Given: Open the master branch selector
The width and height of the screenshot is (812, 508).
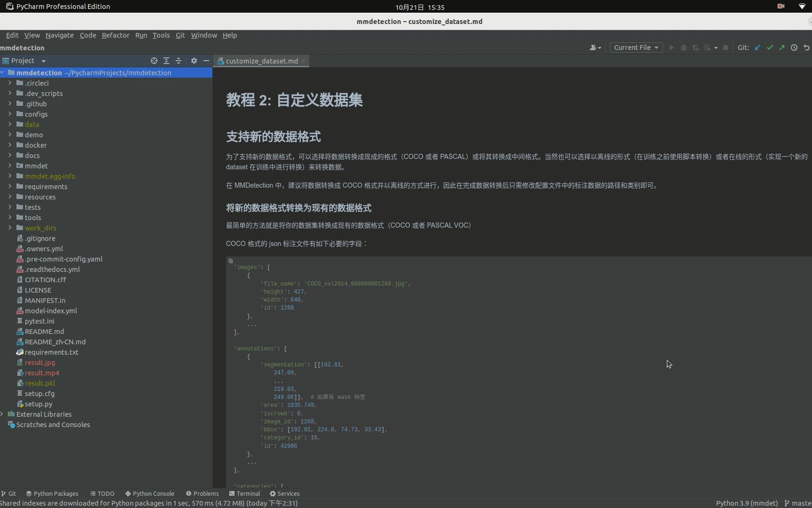Looking at the screenshot, I should 798,503.
